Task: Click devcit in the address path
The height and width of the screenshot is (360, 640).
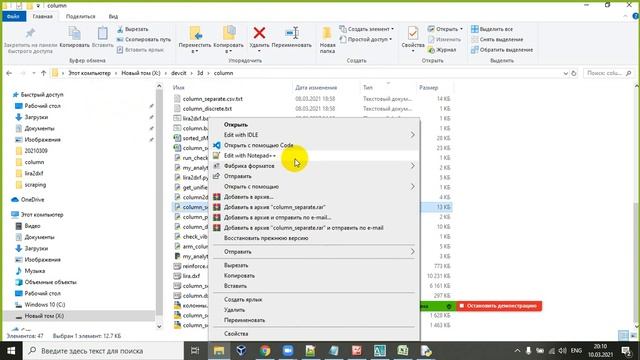Action: (x=179, y=73)
